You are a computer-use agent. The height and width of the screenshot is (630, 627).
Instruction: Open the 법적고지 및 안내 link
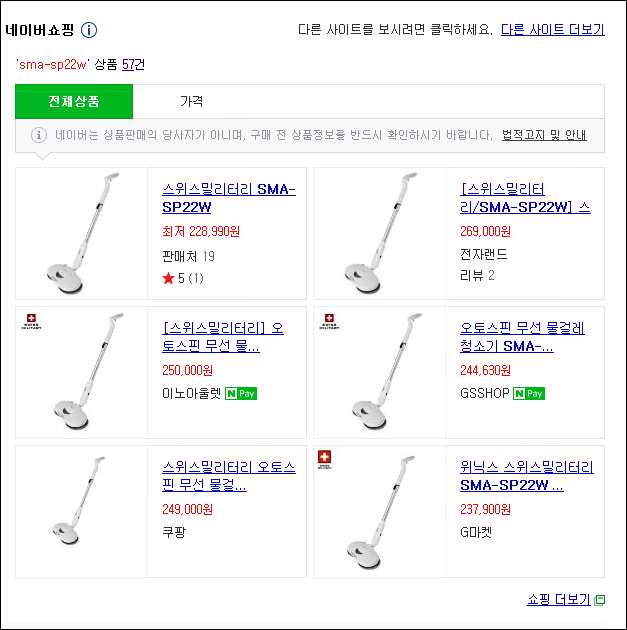pyautogui.click(x=544, y=135)
